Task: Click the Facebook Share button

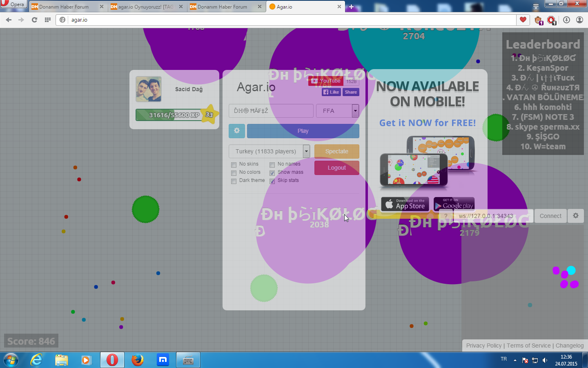Action: pos(351,92)
